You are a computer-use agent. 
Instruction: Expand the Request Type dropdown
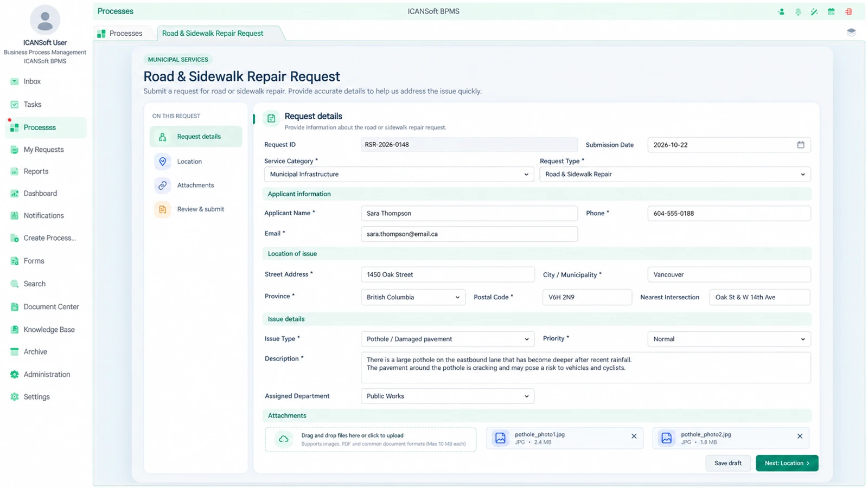tap(675, 174)
